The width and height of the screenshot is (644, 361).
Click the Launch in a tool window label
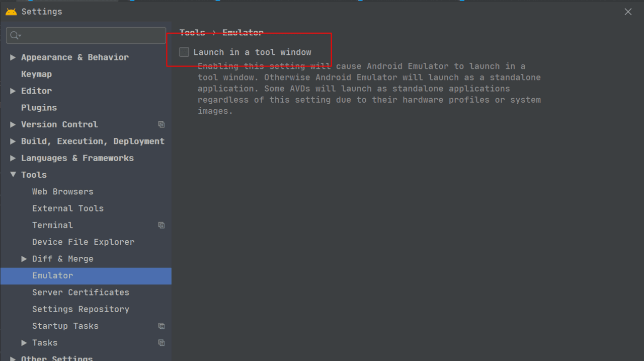click(x=252, y=52)
